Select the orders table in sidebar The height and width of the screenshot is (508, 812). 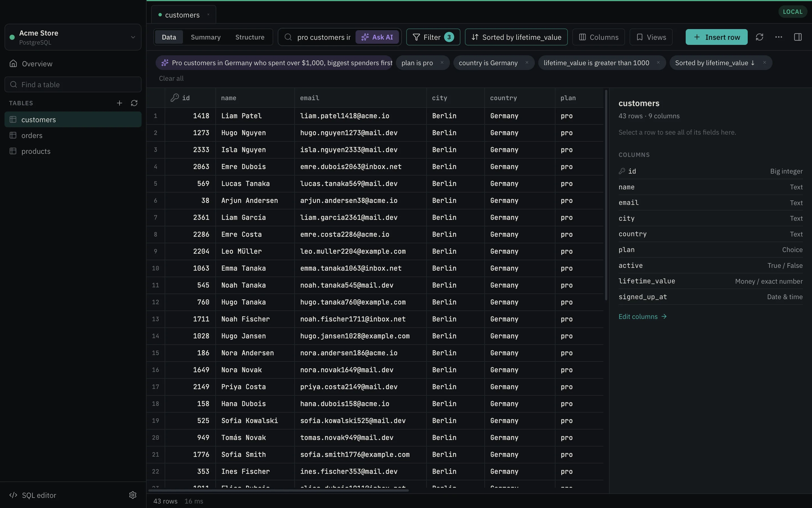[73, 135]
